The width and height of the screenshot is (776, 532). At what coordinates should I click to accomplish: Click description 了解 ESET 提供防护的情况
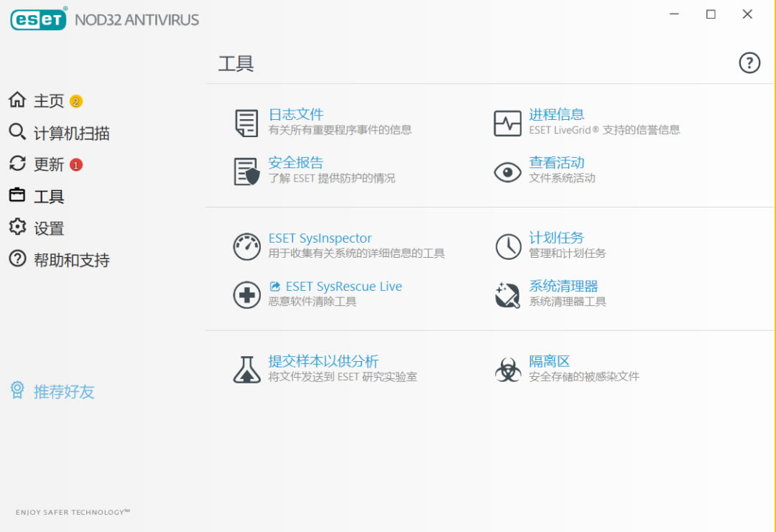pos(331,178)
